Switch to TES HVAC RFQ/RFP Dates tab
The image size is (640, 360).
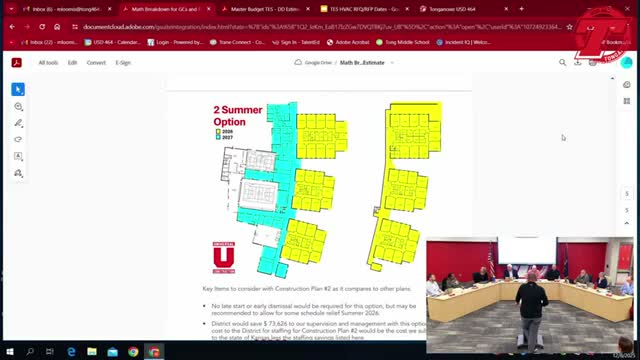(x=364, y=9)
